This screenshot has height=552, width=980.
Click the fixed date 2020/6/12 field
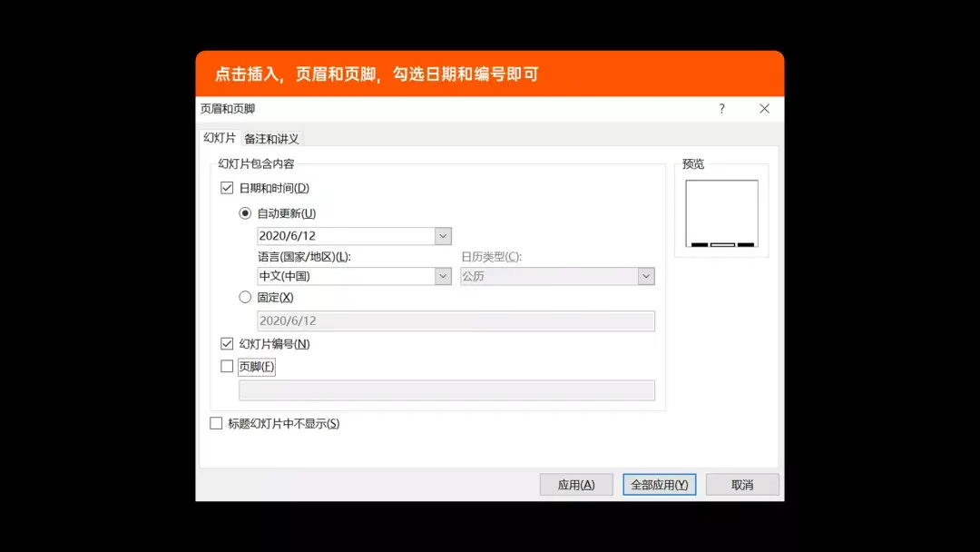pyautogui.click(x=456, y=320)
